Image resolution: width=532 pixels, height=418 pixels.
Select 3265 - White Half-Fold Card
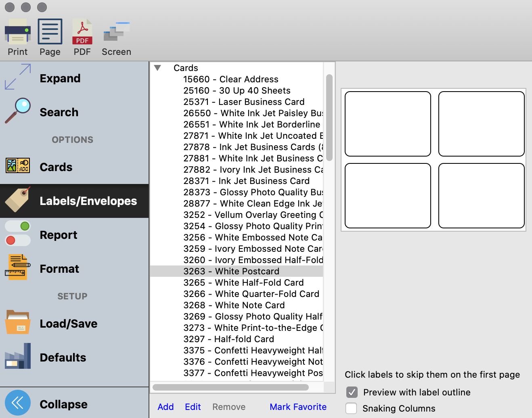pos(243,282)
